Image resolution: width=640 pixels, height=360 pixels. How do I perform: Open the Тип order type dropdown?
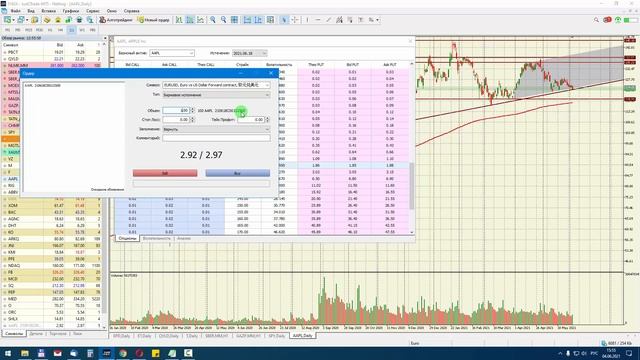tap(216, 95)
